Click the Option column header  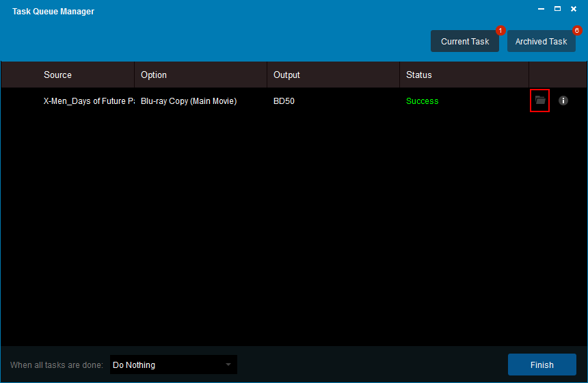pyautogui.click(x=154, y=75)
